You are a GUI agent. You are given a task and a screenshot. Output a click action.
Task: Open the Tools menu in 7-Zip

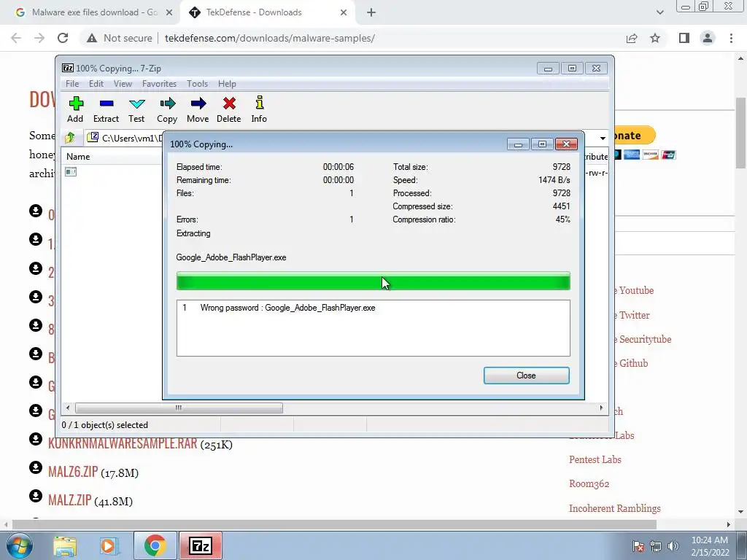pos(197,84)
